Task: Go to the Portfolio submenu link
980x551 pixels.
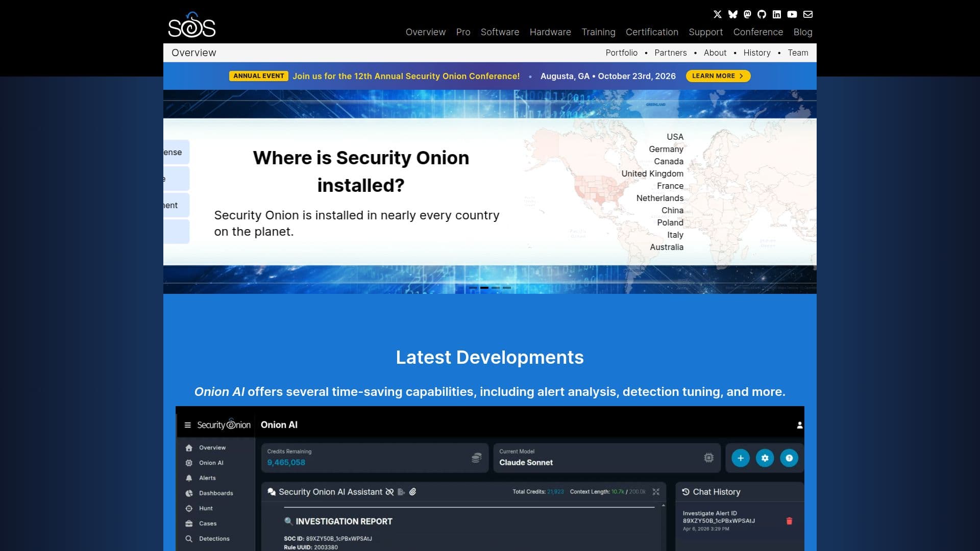Action: [x=621, y=53]
